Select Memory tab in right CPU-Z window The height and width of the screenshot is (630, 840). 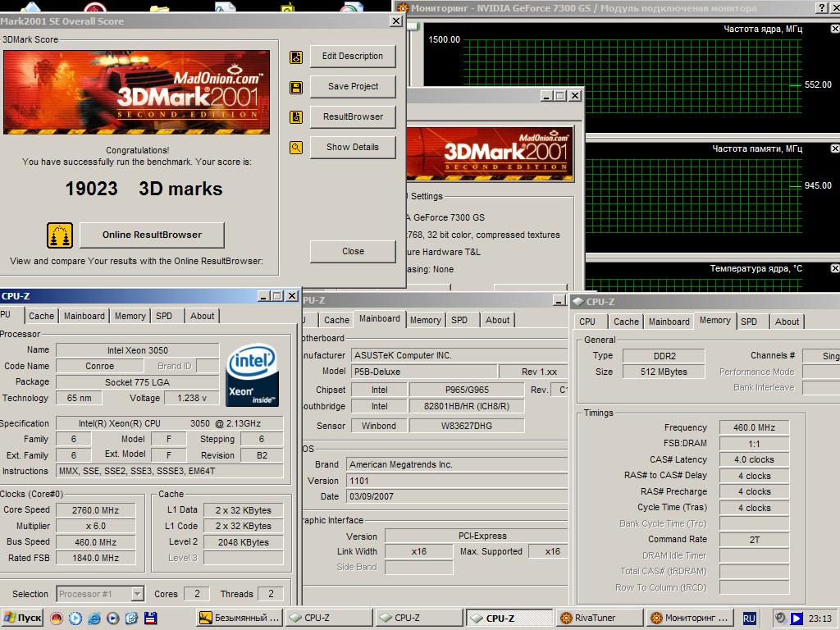pyautogui.click(x=714, y=321)
